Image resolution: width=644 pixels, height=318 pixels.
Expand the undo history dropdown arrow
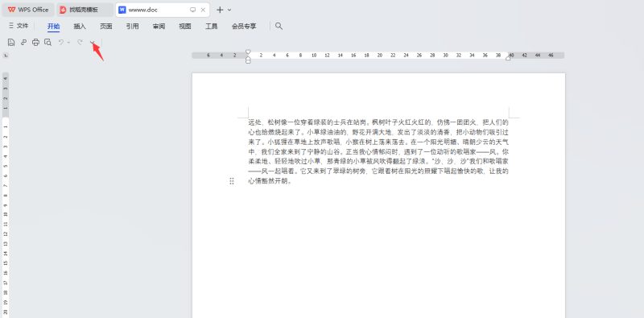68,43
